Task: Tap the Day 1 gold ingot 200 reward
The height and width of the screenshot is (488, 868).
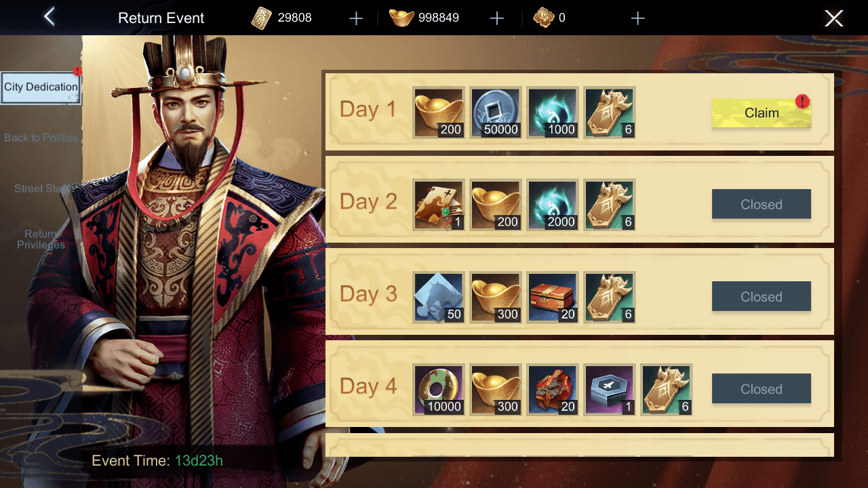Action: click(439, 113)
